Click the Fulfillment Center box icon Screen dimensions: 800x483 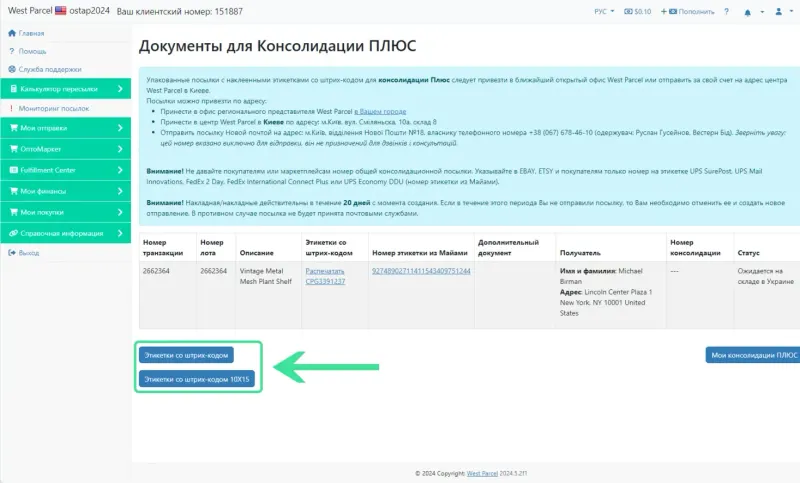14,170
